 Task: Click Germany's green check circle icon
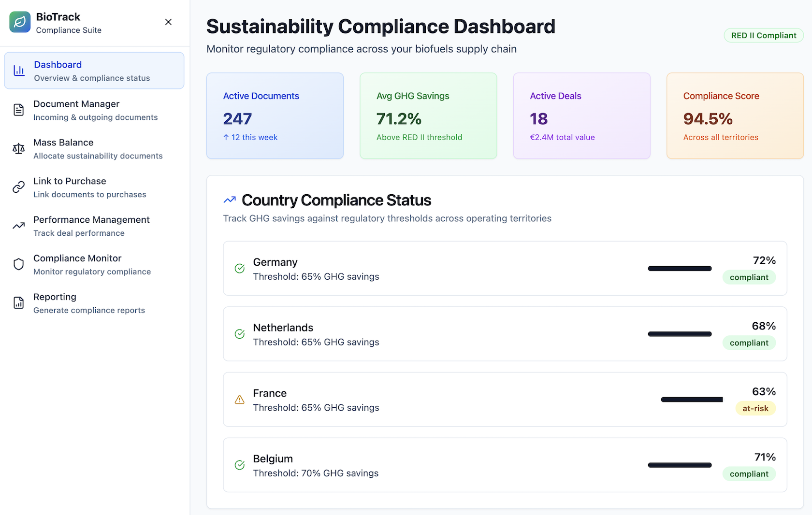(x=239, y=269)
